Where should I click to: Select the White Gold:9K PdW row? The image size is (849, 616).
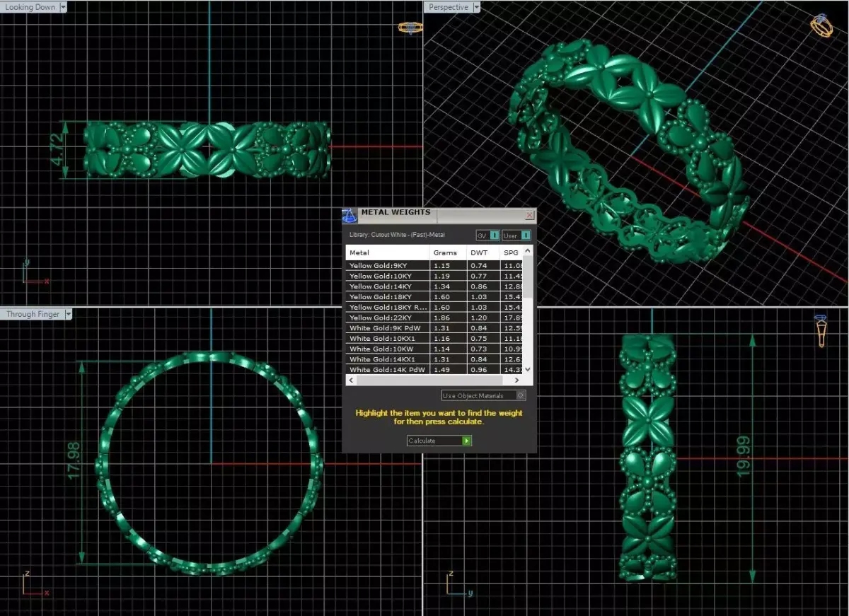[x=434, y=328]
